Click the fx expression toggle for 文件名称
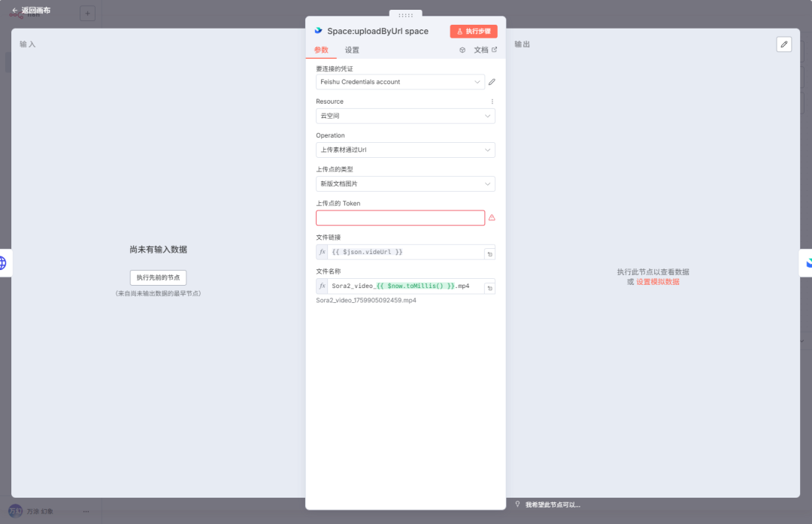 322,286
